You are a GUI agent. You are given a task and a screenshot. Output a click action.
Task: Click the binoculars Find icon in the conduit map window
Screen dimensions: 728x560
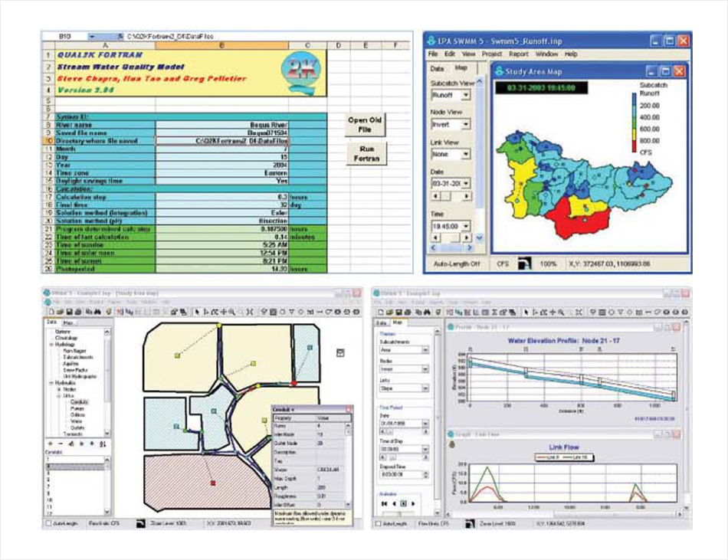97,313
